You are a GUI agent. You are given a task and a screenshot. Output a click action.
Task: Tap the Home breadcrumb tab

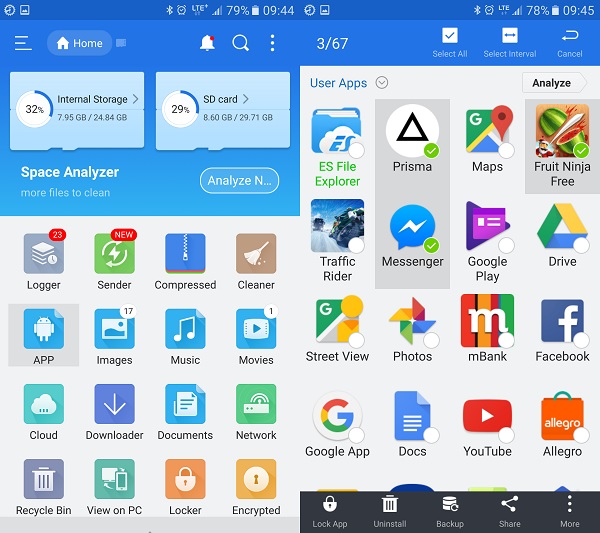click(x=80, y=43)
